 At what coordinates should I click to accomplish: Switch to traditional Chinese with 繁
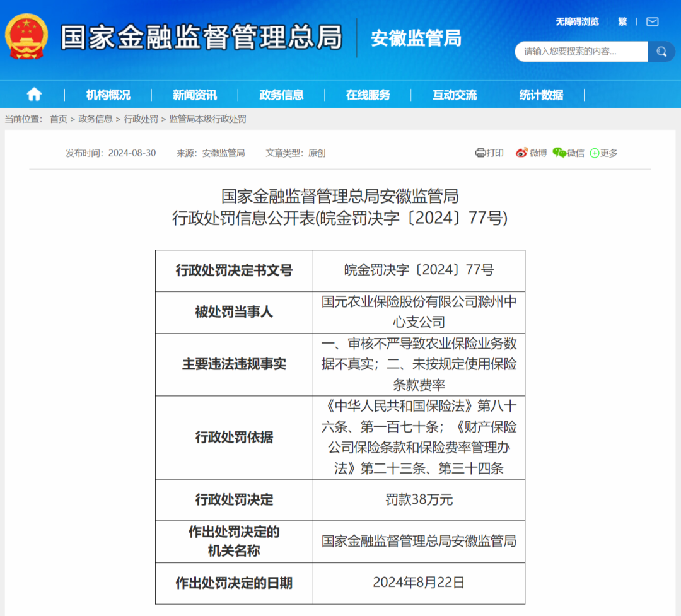[x=622, y=21]
